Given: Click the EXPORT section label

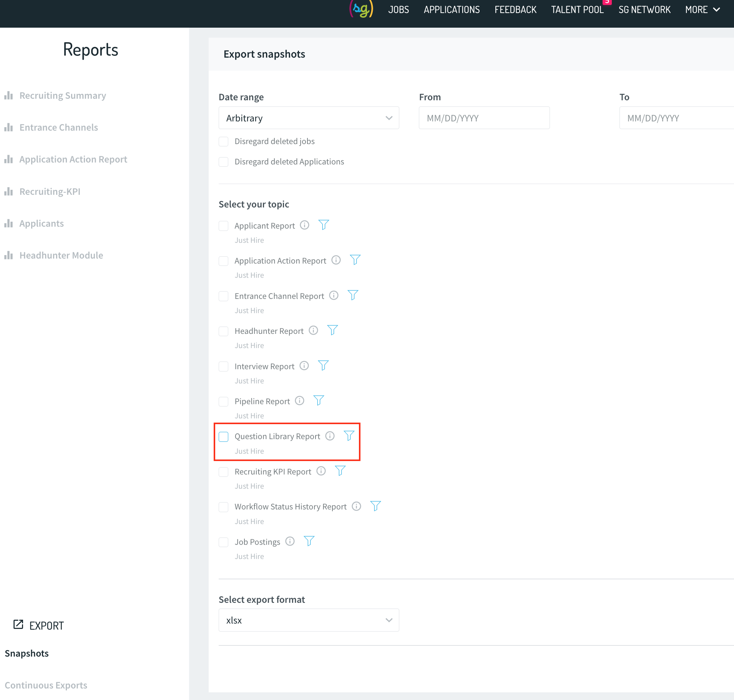Looking at the screenshot, I should pos(46,625).
